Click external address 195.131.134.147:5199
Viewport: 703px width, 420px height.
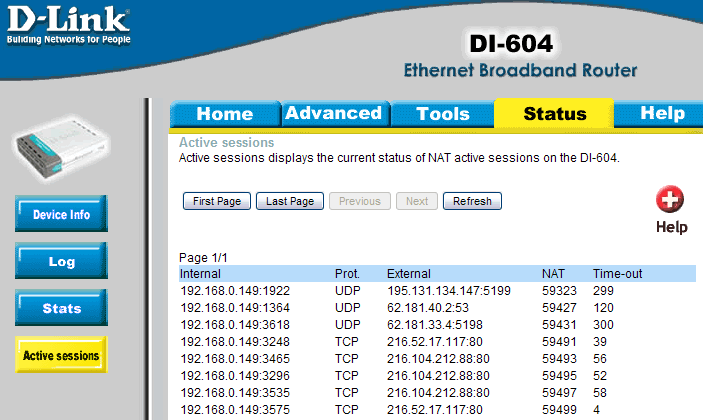[449, 291]
